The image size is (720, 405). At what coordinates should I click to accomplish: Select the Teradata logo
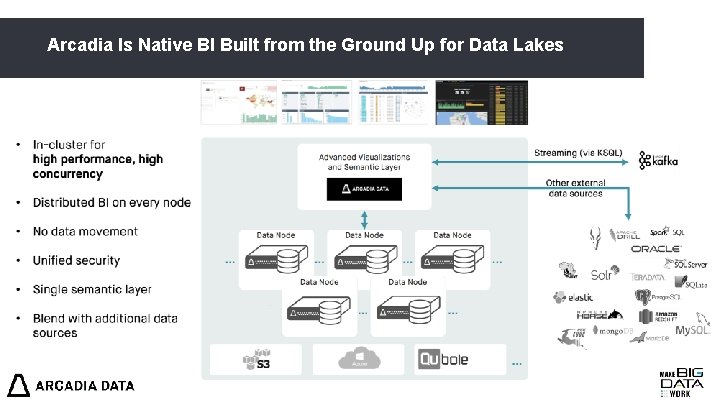[x=647, y=277]
